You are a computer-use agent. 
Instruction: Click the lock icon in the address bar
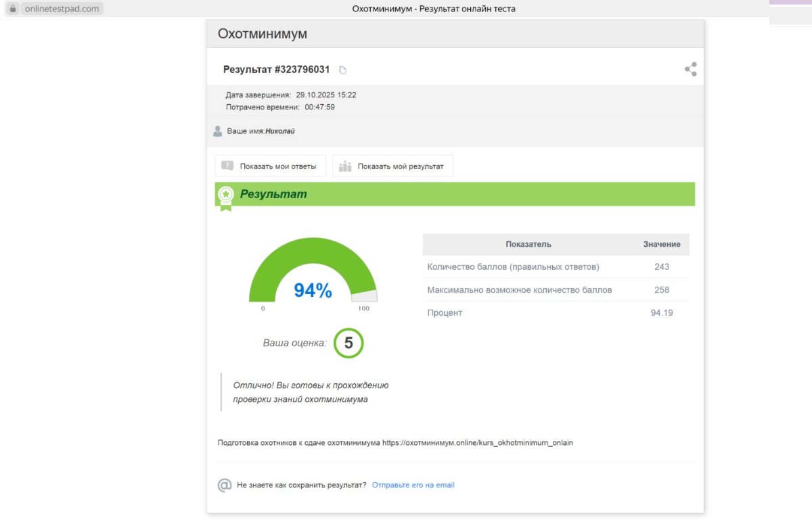tap(12, 9)
